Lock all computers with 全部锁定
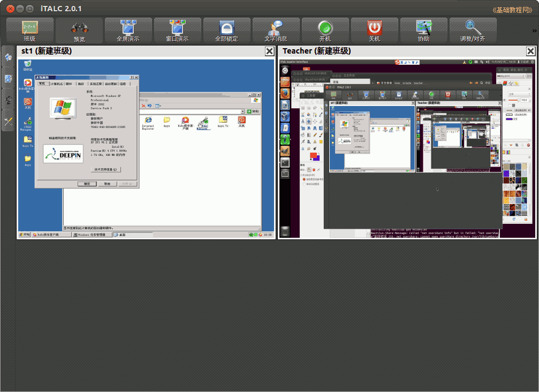The width and height of the screenshot is (539, 392). point(226,31)
